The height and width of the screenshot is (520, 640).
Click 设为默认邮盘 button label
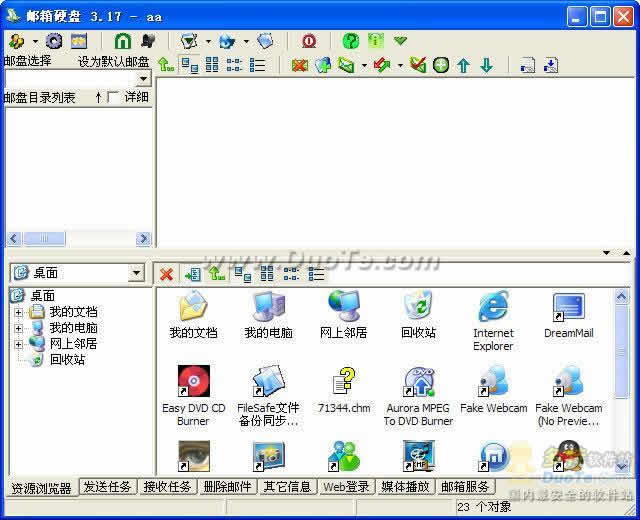[113, 62]
